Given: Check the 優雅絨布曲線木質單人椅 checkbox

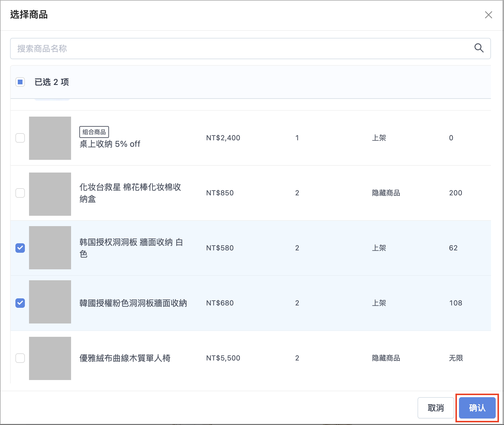Looking at the screenshot, I should [20, 358].
